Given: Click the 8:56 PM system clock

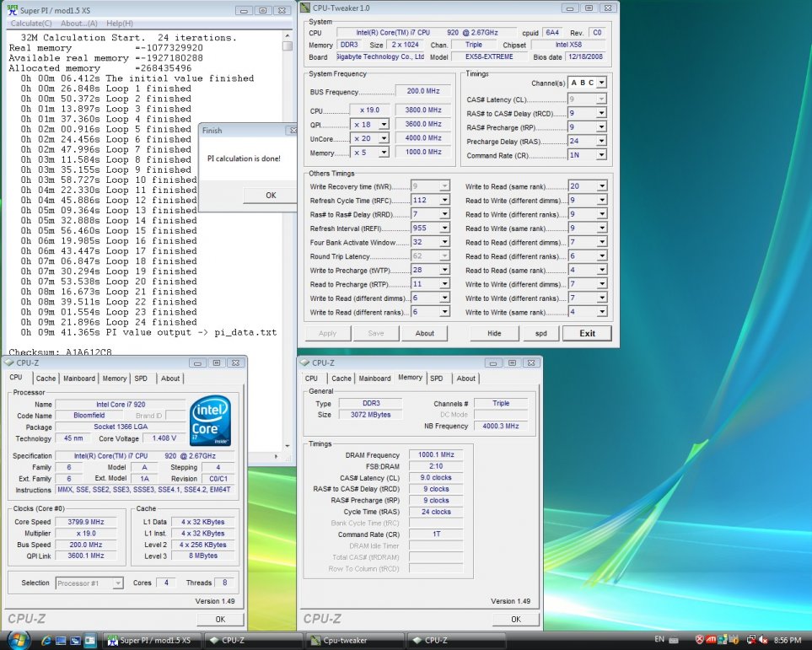Looking at the screenshot, I should pos(788,641).
